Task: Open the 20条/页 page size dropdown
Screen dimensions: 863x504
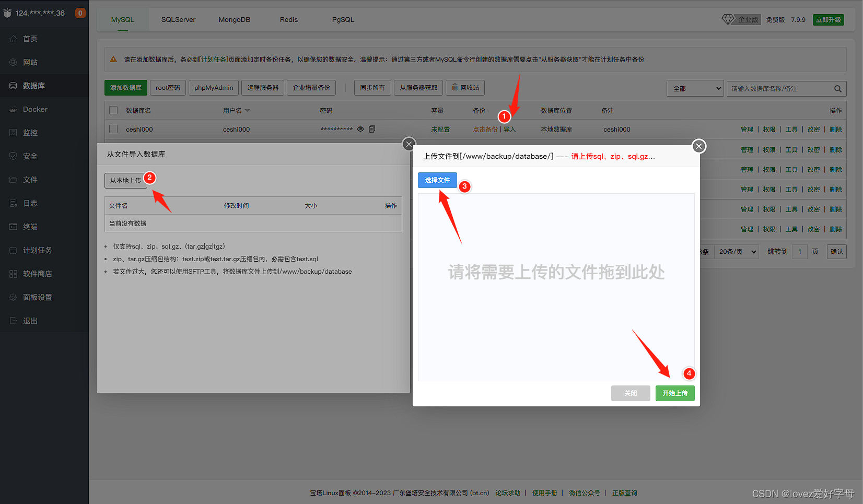Action: coord(737,252)
